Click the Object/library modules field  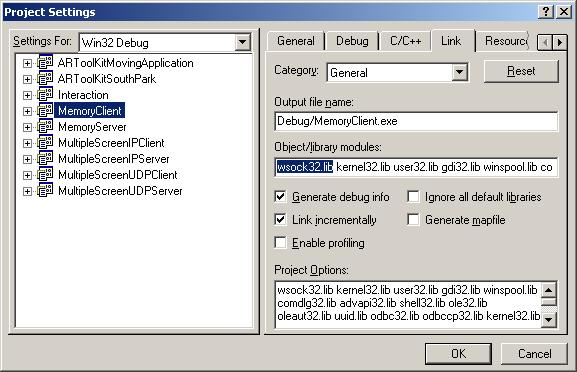pos(416,167)
